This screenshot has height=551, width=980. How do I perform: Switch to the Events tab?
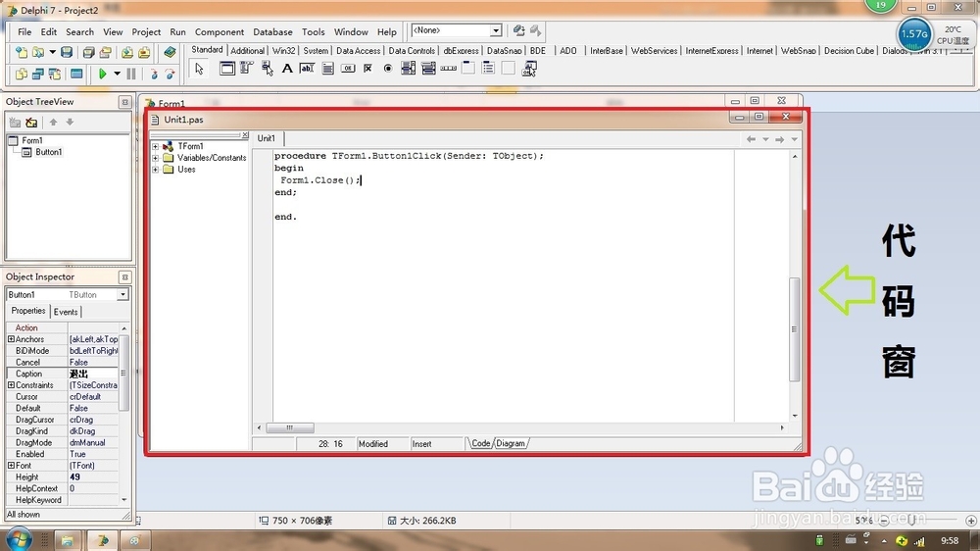[66, 312]
